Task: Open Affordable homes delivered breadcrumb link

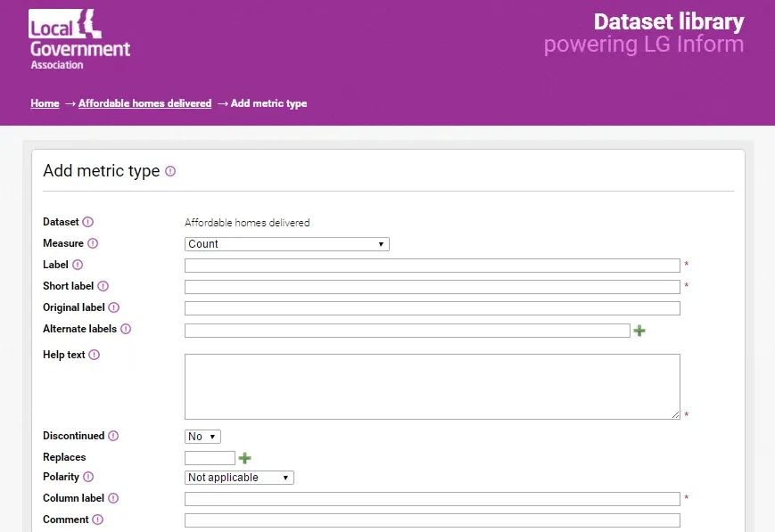Action: pyautogui.click(x=144, y=103)
